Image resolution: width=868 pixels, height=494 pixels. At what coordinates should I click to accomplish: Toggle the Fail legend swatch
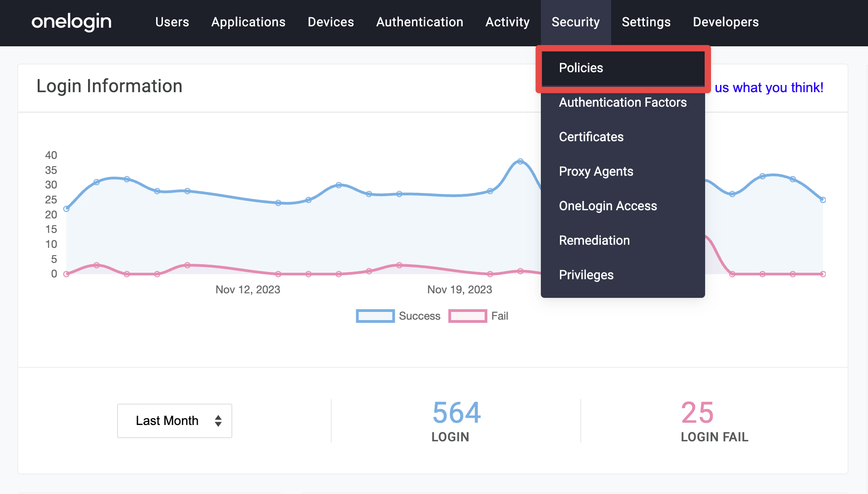(x=467, y=316)
